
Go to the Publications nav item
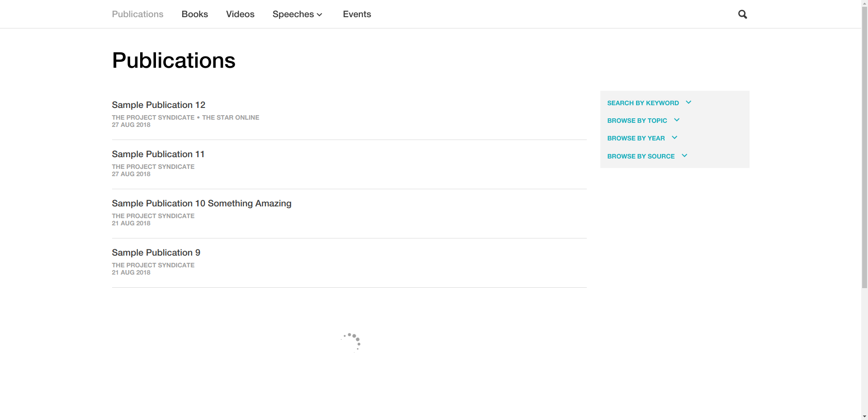(137, 14)
